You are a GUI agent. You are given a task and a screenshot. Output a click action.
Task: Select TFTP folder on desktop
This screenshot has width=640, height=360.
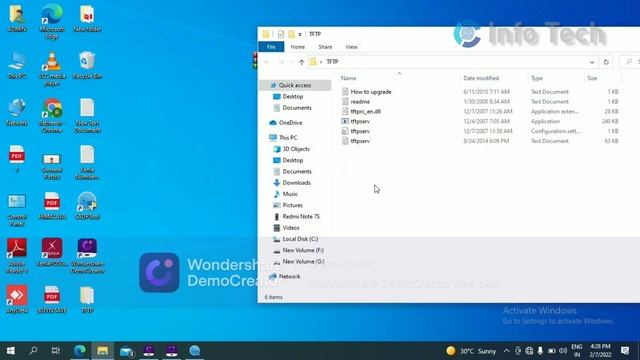(87, 299)
